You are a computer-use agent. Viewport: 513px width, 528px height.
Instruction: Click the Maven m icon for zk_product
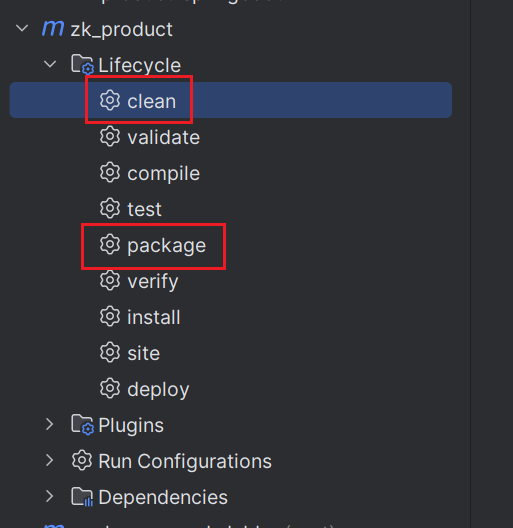coord(53,29)
